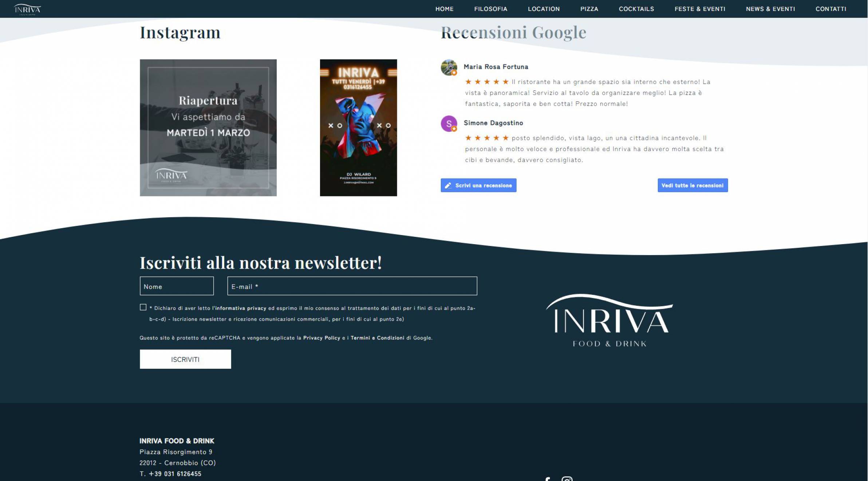The image size is (868, 481).
Task: Click the ISCRIVITI button
Action: [185, 359]
